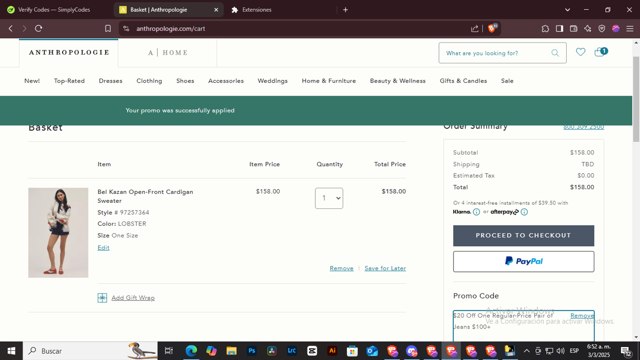
Task: Click the Klarna info icon
Action: pyautogui.click(x=476, y=212)
